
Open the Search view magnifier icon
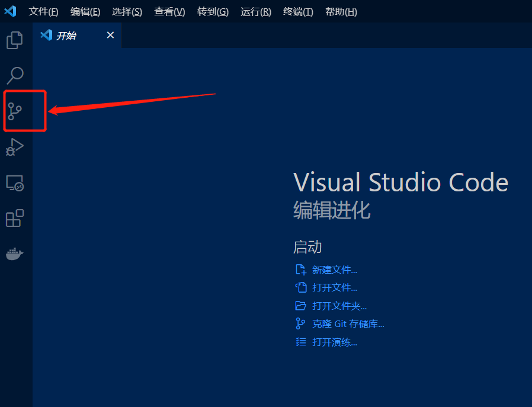click(15, 75)
